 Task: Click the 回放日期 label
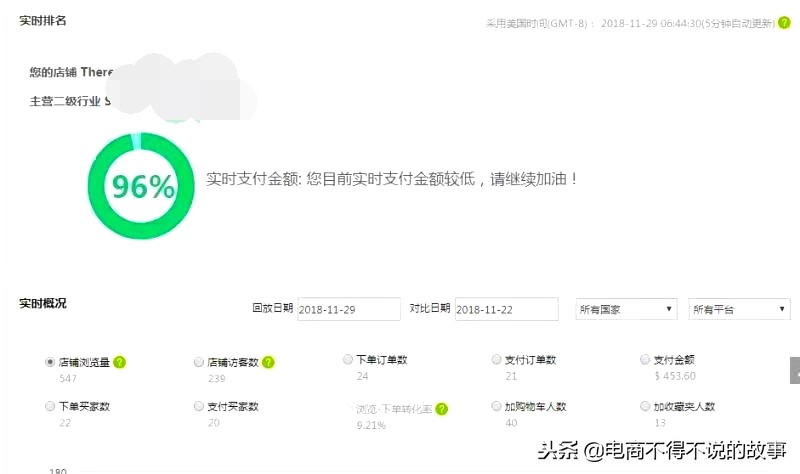pyautogui.click(x=272, y=308)
